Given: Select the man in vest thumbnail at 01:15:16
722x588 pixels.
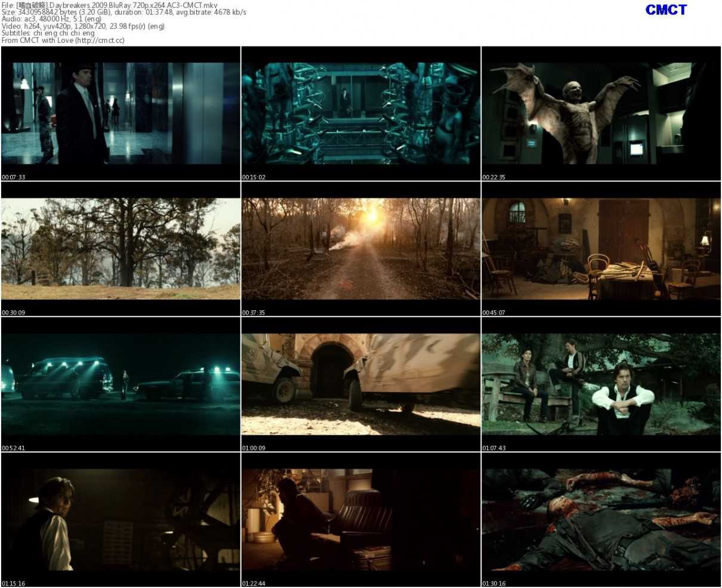Looking at the screenshot, I should click(121, 520).
